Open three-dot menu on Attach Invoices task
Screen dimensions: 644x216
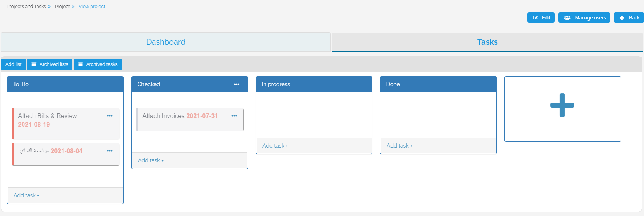click(234, 116)
